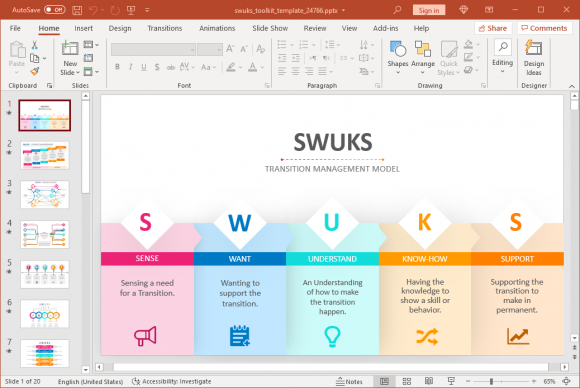The image size is (580, 388).
Task: Click the Editing find icon
Action: 503,47
